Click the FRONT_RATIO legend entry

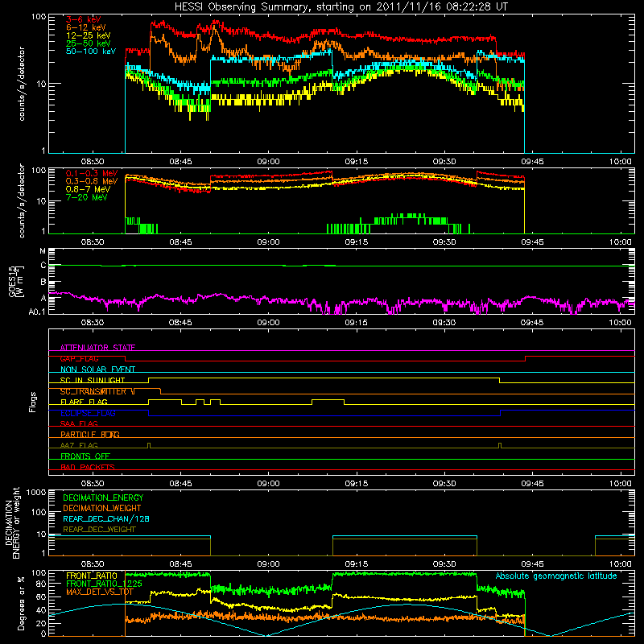(x=92, y=576)
